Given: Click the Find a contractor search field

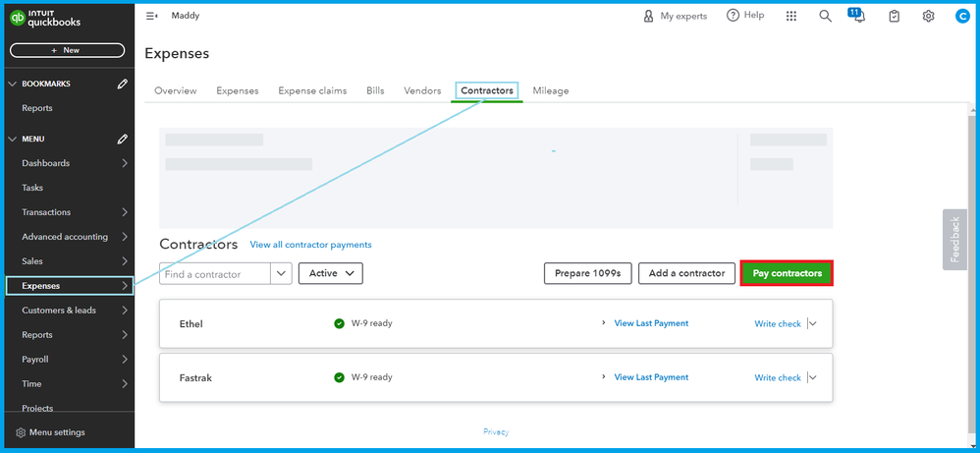Looking at the screenshot, I should (x=213, y=274).
